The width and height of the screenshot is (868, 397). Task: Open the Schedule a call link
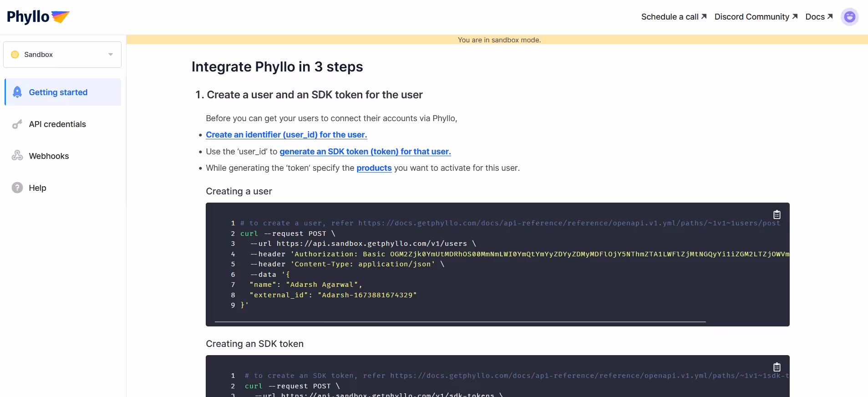[674, 17]
